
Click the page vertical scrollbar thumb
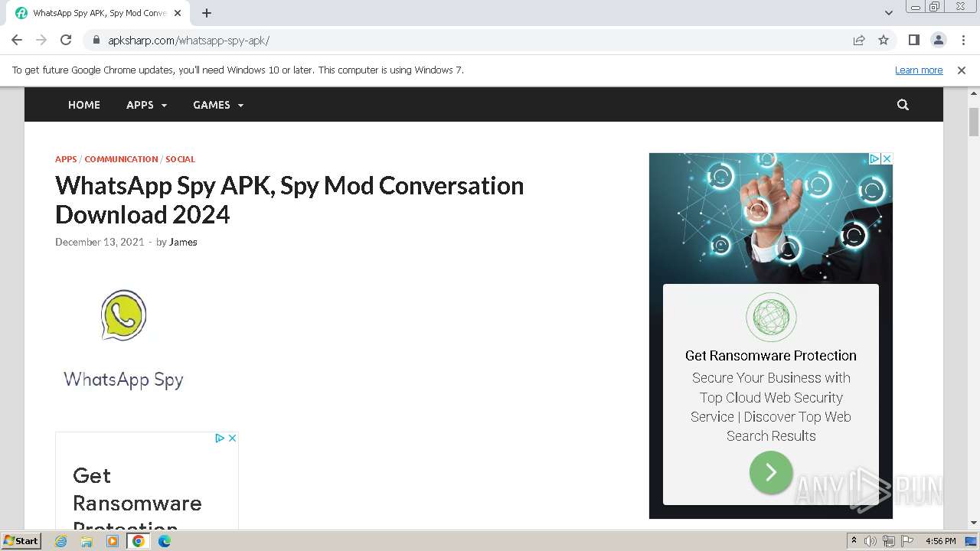(974, 121)
